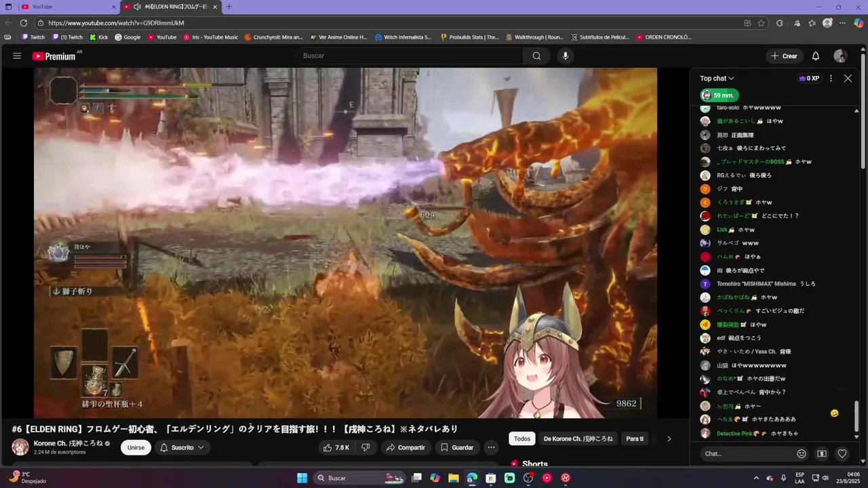Open the Google bookmark
Image resolution: width=868 pixels, height=488 pixels.
pos(127,37)
